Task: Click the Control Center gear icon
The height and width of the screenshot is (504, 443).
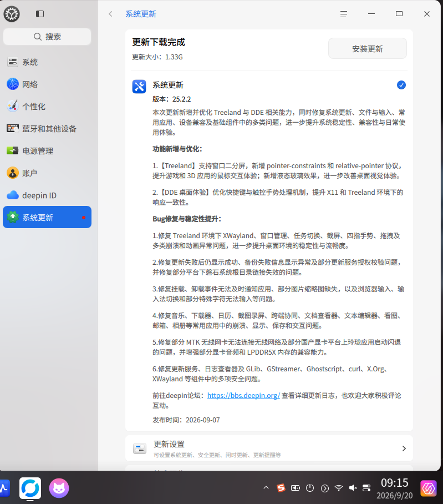Action: pos(12,14)
